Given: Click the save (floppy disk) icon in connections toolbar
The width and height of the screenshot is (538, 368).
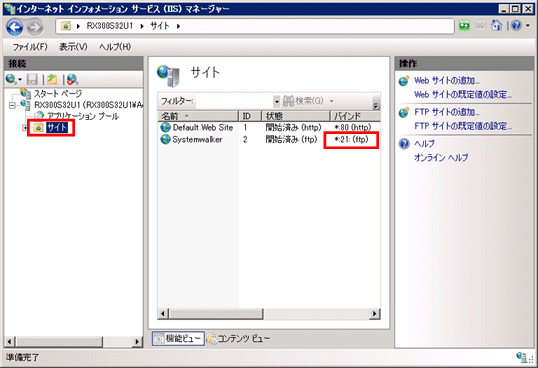Looking at the screenshot, I should point(32,80).
